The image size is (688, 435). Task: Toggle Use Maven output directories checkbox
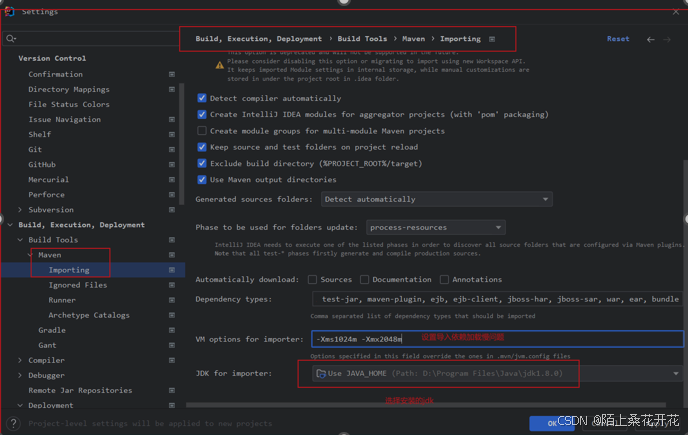pyautogui.click(x=202, y=180)
